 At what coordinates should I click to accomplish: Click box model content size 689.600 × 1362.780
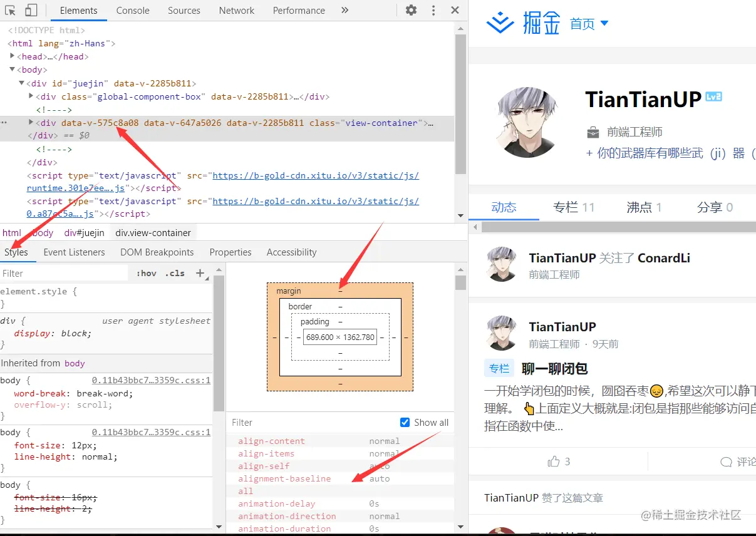tap(340, 337)
